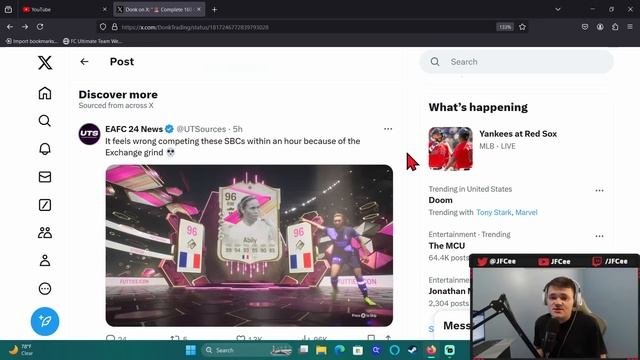Open Microsoft Edge from the taskbar
Screen dimensions: 640x360
point(340,350)
